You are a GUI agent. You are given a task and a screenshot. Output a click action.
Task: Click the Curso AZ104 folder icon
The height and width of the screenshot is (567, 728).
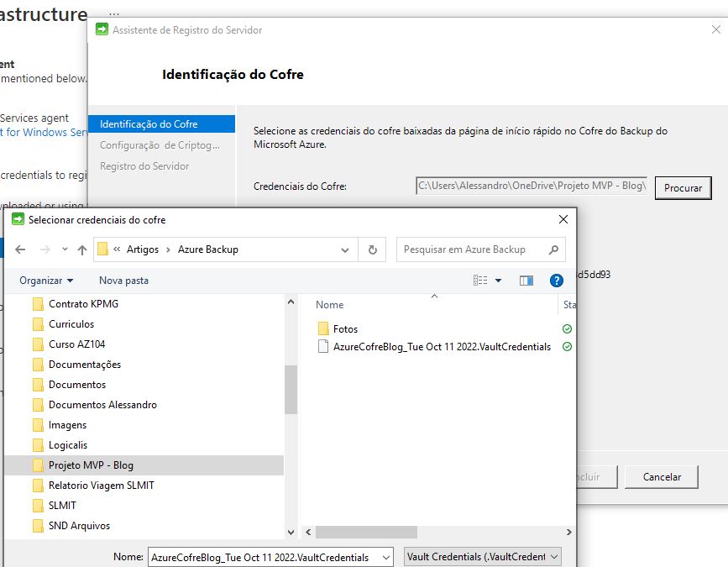click(x=39, y=344)
